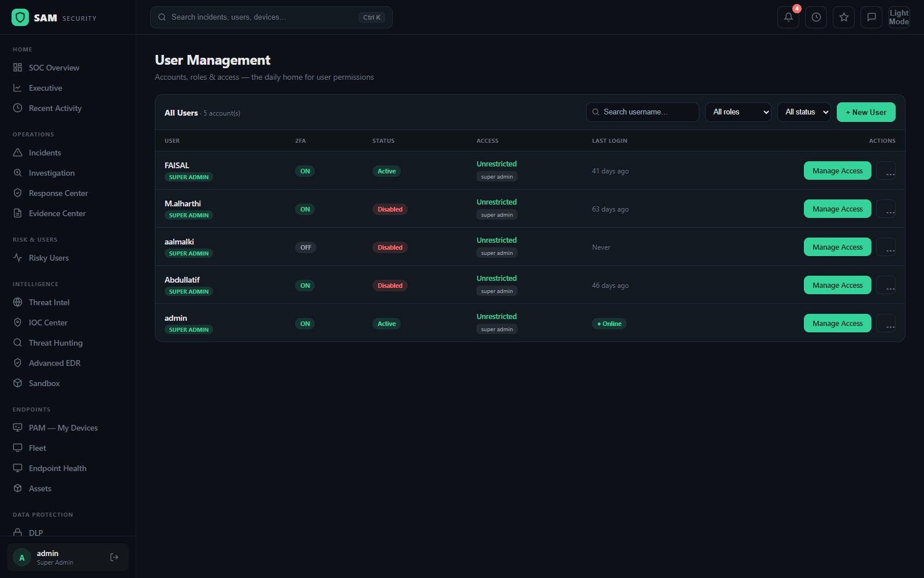Click the Advanced EDR shield icon
Image resolution: width=924 pixels, height=578 pixels.
pos(17,363)
